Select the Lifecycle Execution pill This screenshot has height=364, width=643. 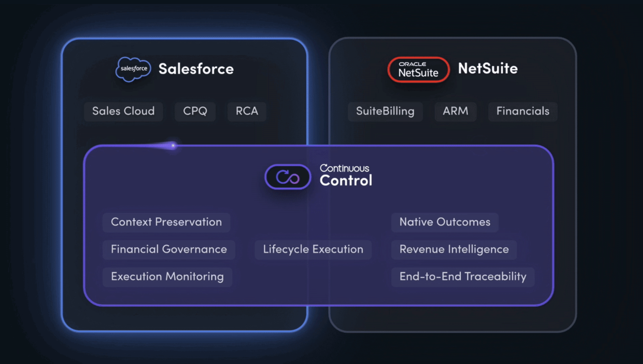point(313,249)
